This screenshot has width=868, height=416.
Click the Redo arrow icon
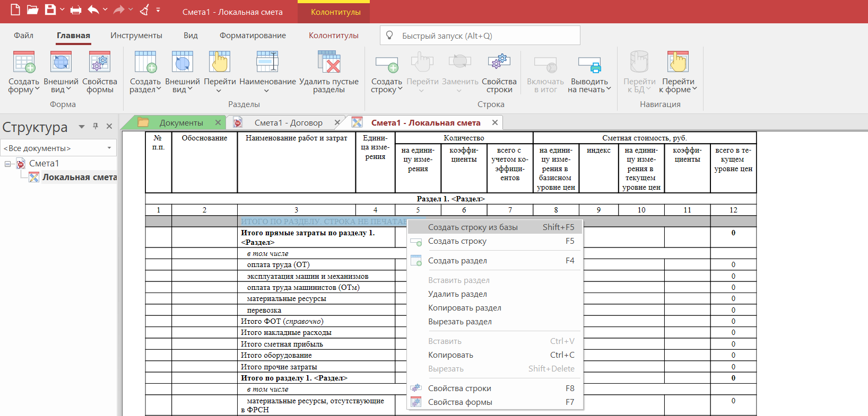pyautogui.click(x=119, y=10)
